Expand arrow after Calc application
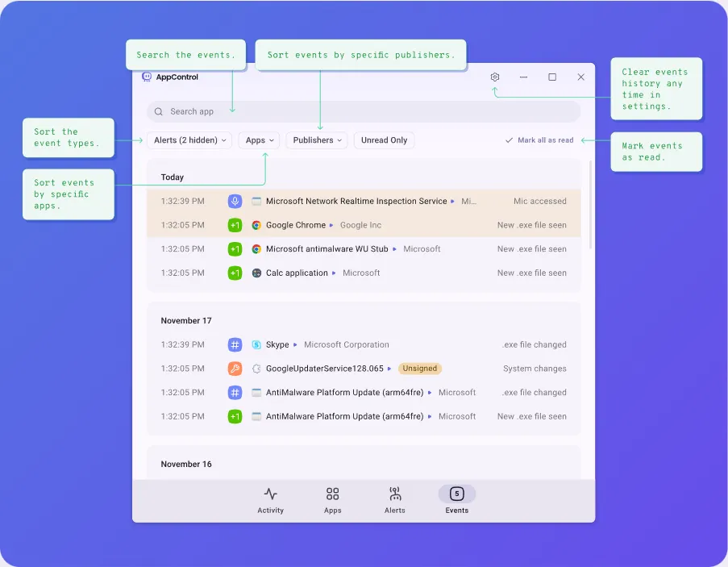Screen dimensions: 728x567 (333, 273)
